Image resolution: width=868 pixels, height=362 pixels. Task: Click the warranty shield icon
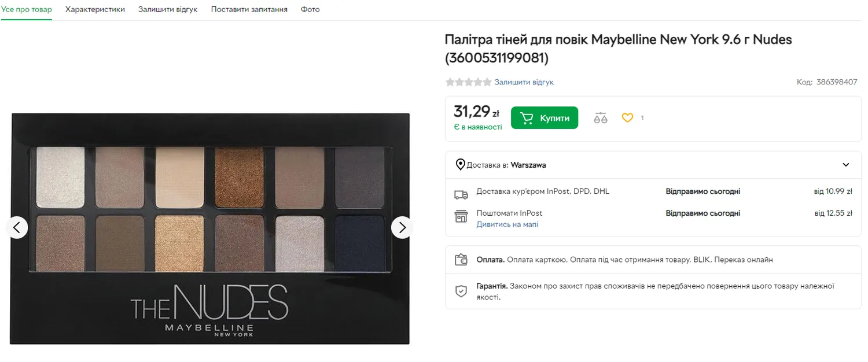pyautogui.click(x=461, y=291)
